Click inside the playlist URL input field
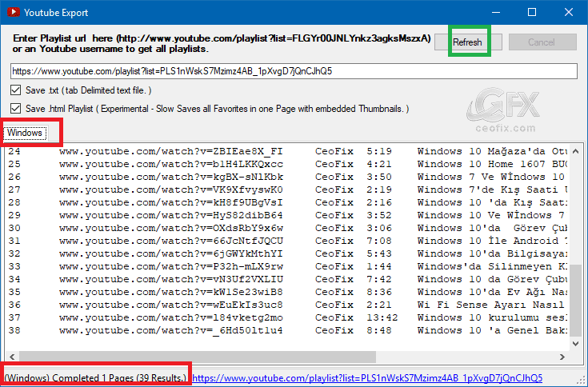Screen dimensions: 588x387 click(294, 71)
